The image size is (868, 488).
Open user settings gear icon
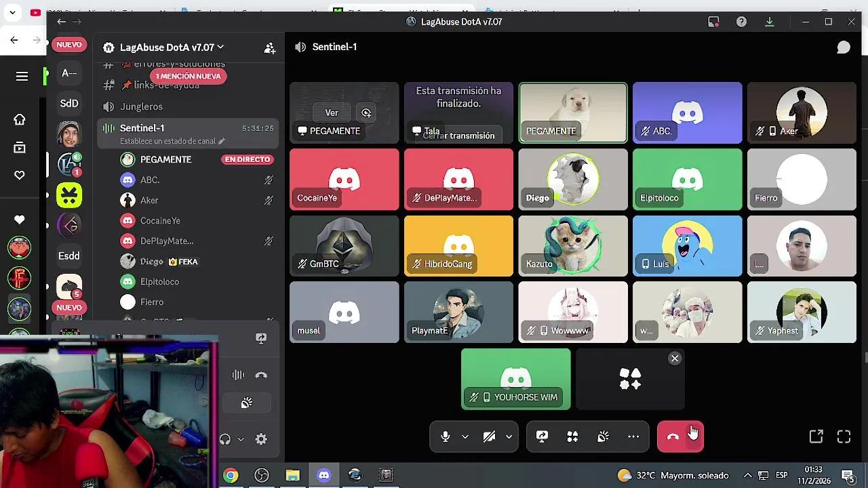pyautogui.click(x=261, y=439)
